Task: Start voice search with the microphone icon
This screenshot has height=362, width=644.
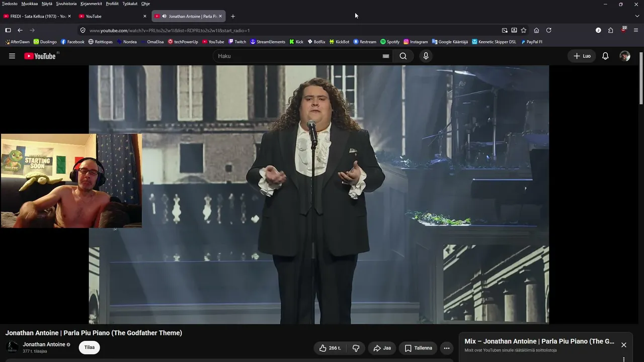Action: pos(426,56)
